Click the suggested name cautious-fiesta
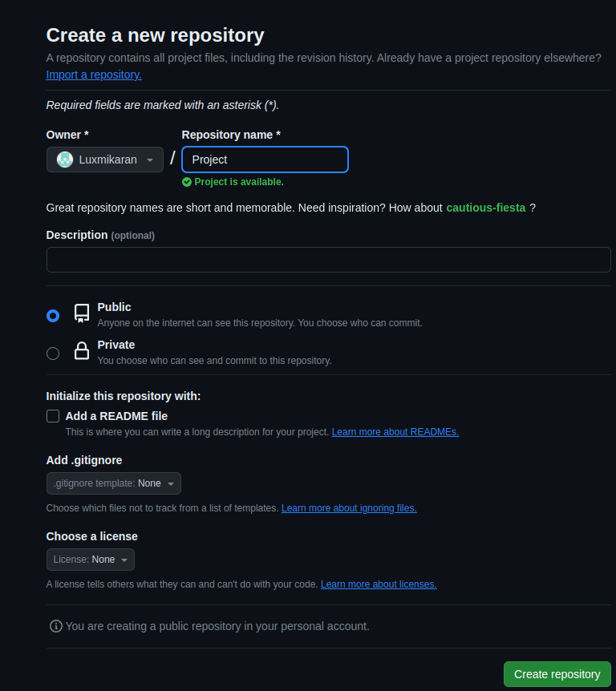Screen dimensions: 616x691 click(485, 208)
